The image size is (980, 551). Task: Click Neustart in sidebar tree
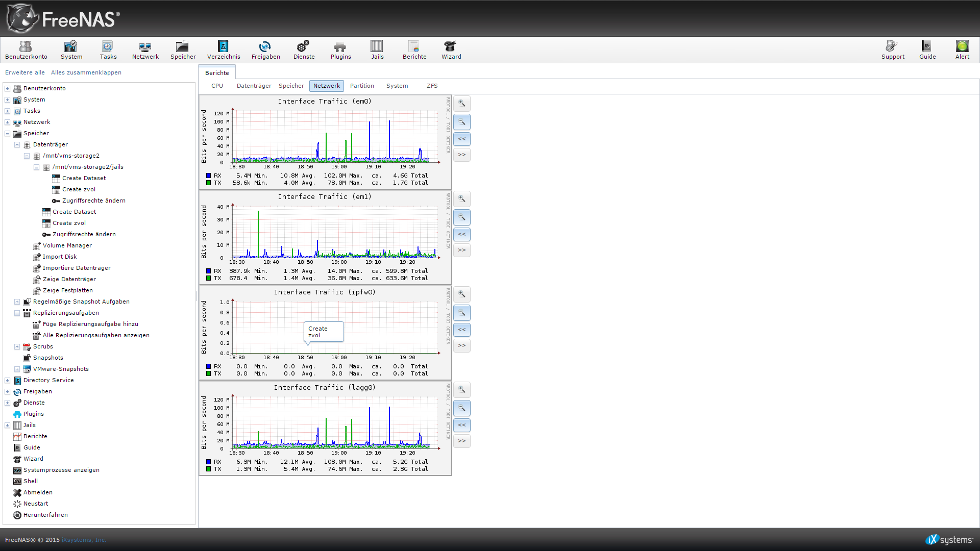36,504
